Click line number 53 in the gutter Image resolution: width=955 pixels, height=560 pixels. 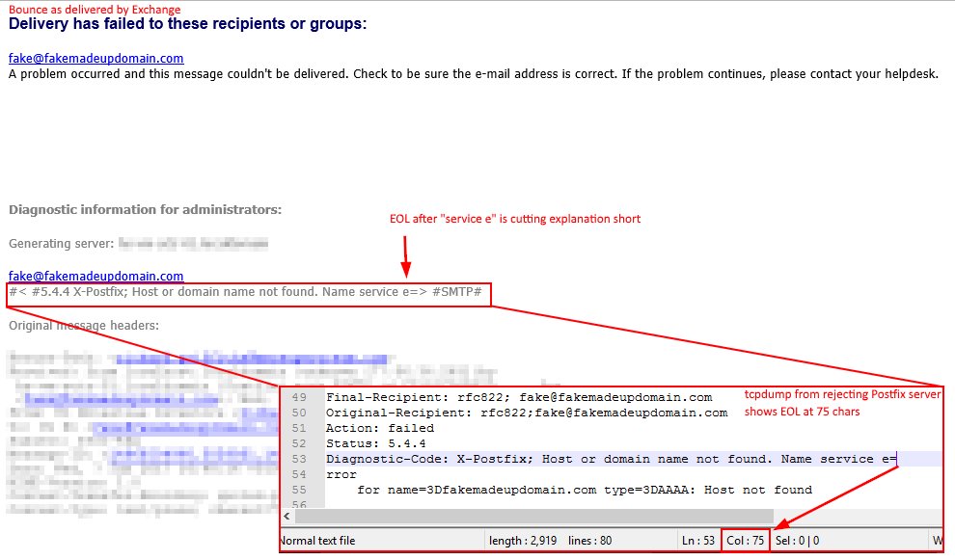pos(299,459)
